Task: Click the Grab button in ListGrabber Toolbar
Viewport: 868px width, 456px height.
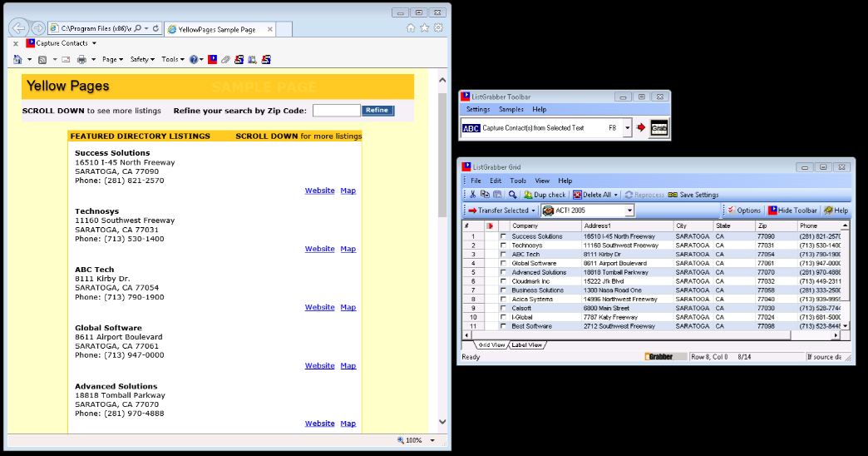Action: pyautogui.click(x=658, y=128)
